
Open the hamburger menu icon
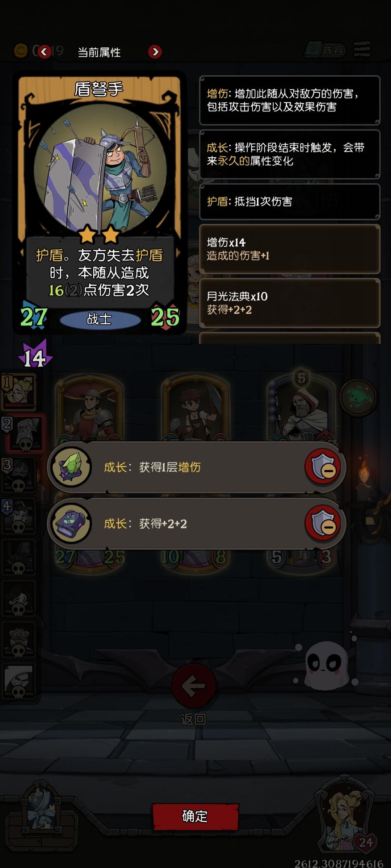(362, 49)
